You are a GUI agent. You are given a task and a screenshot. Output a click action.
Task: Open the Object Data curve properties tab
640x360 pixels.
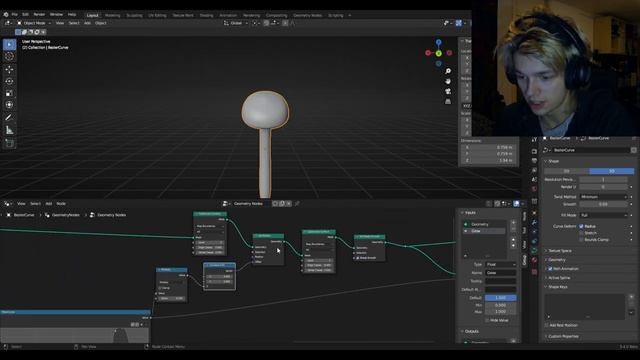534,251
